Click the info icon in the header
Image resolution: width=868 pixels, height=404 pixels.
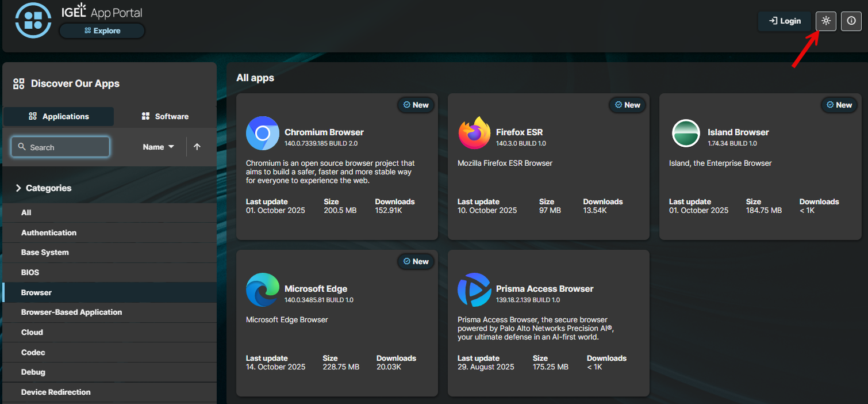click(851, 21)
